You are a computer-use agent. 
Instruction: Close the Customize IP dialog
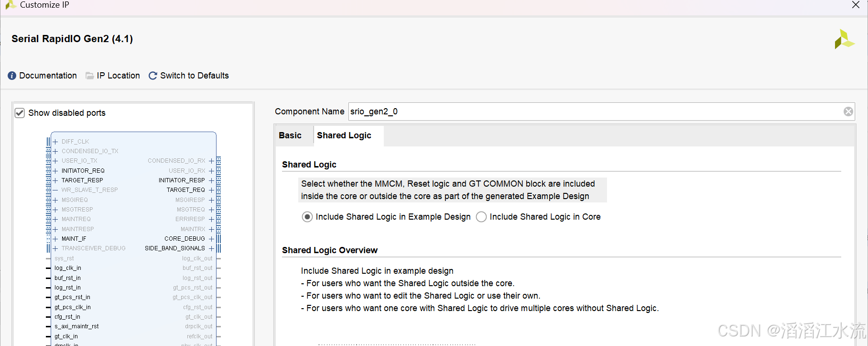pyautogui.click(x=856, y=5)
